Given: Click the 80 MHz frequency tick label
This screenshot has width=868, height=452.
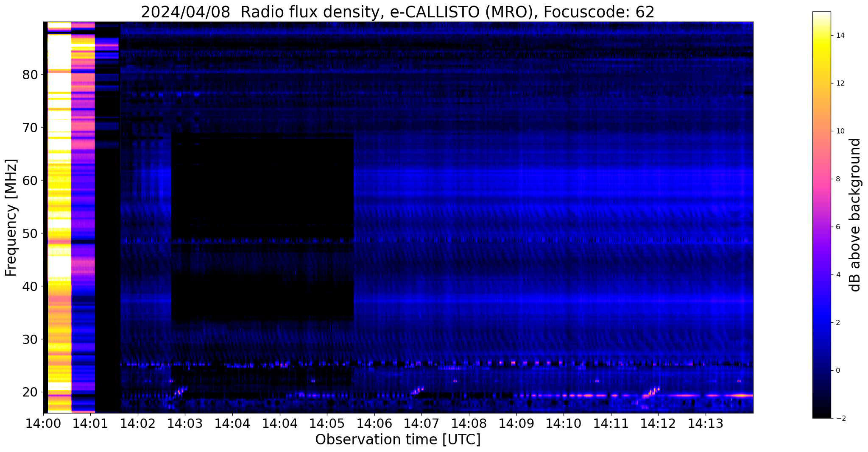Looking at the screenshot, I should coord(30,75).
